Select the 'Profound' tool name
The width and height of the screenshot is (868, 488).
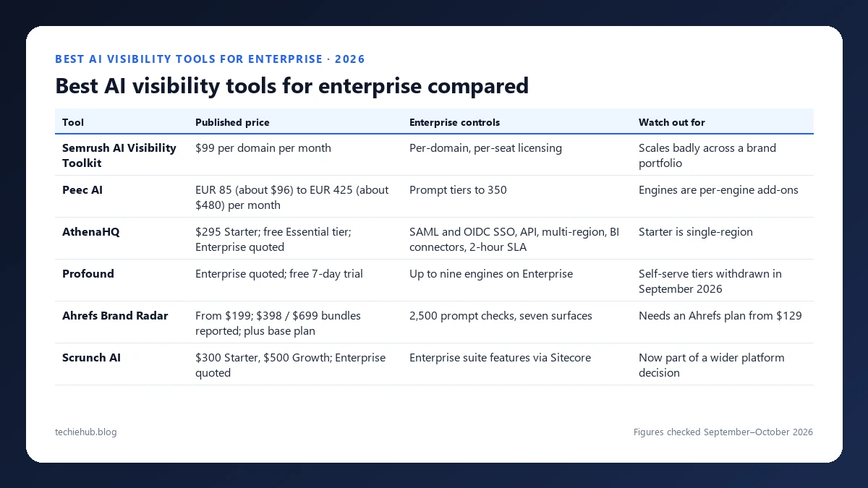click(88, 274)
